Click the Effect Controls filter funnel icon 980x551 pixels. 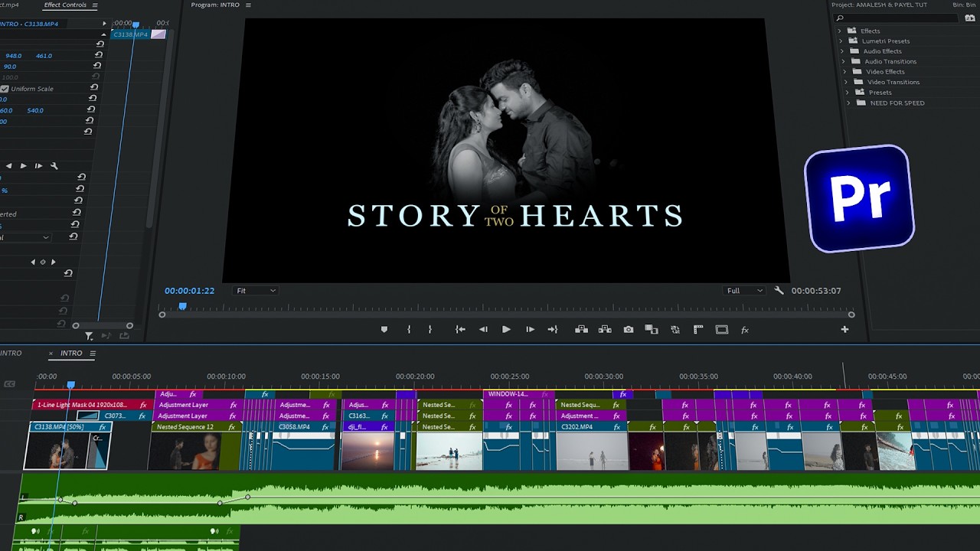[x=90, y=336]
